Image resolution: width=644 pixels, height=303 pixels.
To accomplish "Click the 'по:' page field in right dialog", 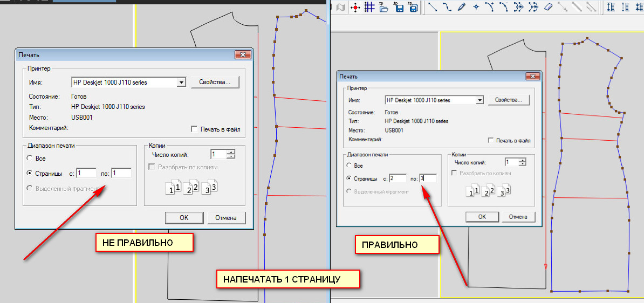I will pos(427,178).
